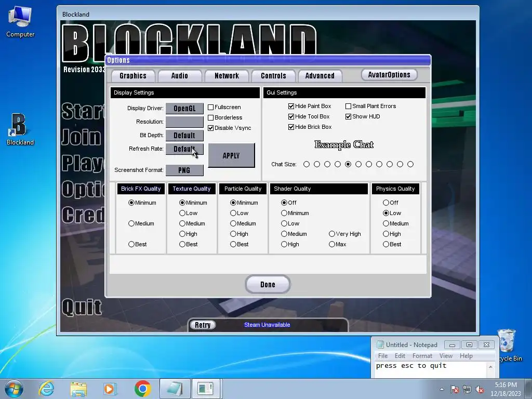This screenshot has width=532, height=399.
Task: Open the Computer desktop icon
Action: click(x=20, y=22)
